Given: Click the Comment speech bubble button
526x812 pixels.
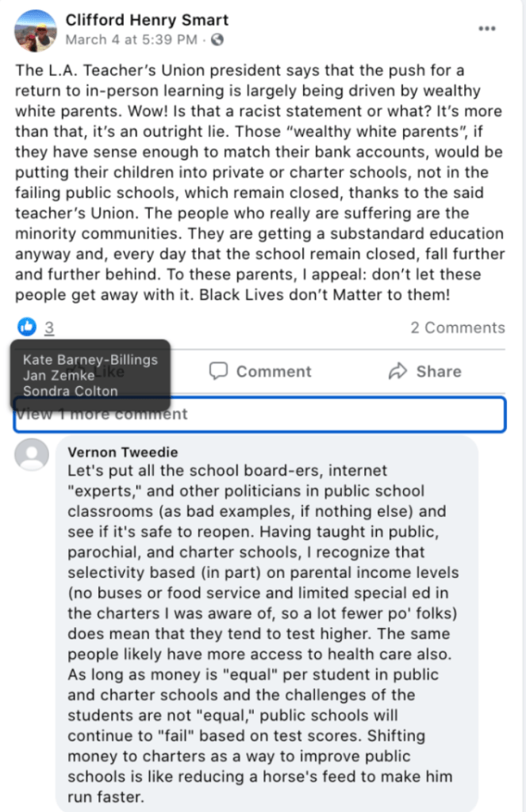Looking at the screenshot, I should click(260, 371).
